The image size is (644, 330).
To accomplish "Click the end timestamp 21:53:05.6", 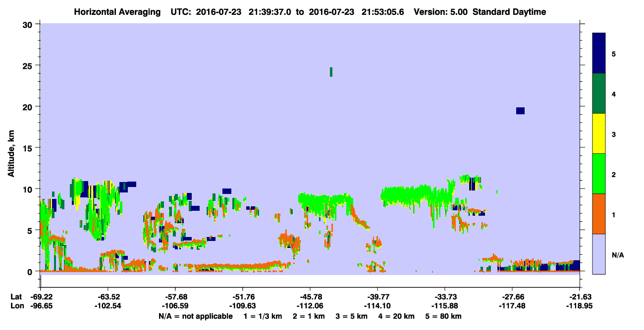I will (x=383, y=12).
